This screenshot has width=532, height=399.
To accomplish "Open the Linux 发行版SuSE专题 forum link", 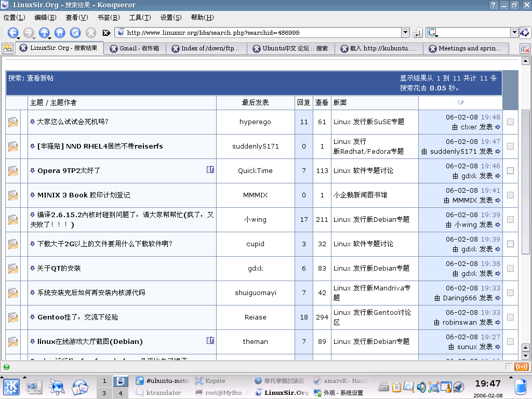I will click(369, 122).
